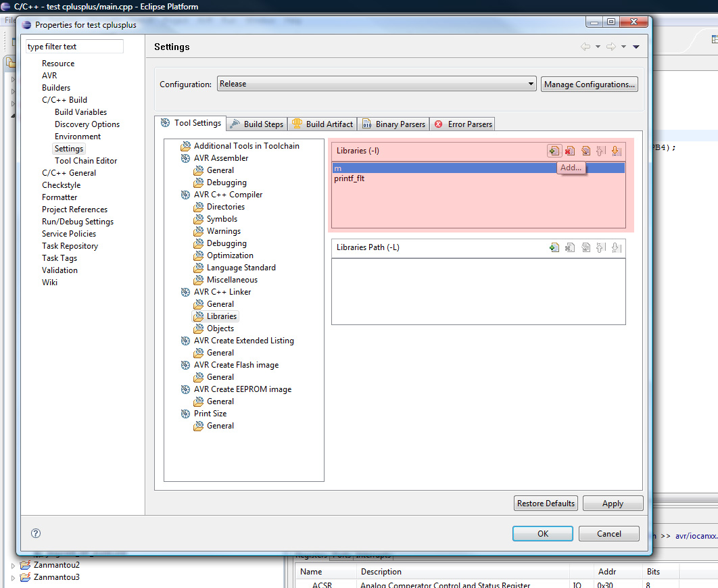Viewport: 718px width, 588px height.
Task: Click the Add library icon in Libraries (-l)
Action: pyautogui.click(x=554, y=151)
